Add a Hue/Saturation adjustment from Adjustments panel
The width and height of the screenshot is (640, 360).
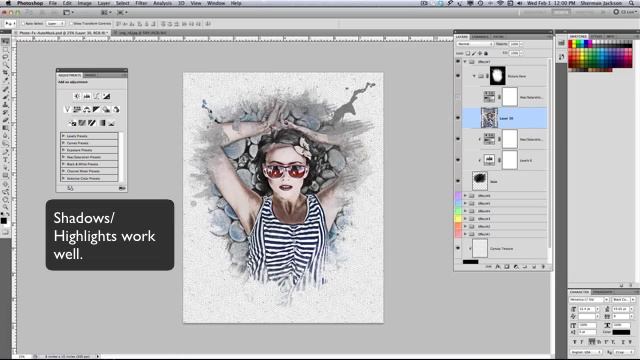(77, 109)
